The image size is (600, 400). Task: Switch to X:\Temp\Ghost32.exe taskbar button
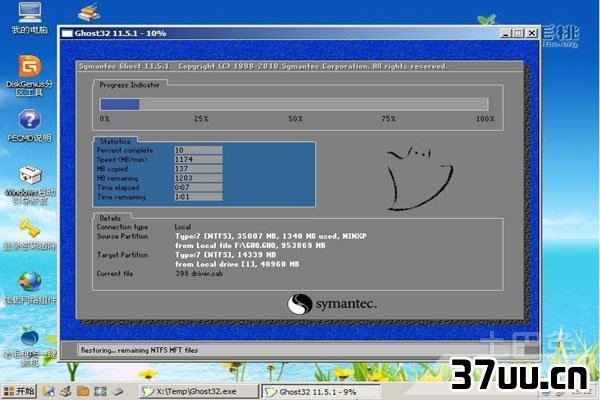pyautogui.click(x=199, y=392)
